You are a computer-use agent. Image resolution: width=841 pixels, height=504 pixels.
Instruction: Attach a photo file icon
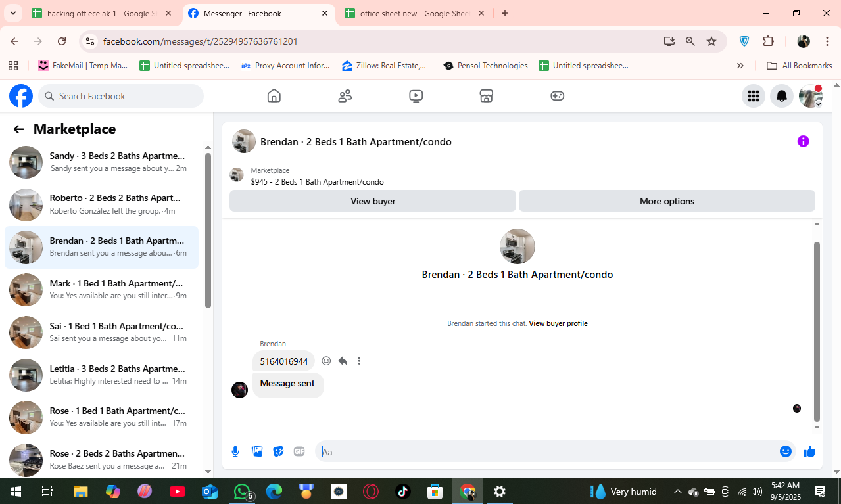click(x=257, y=451)
